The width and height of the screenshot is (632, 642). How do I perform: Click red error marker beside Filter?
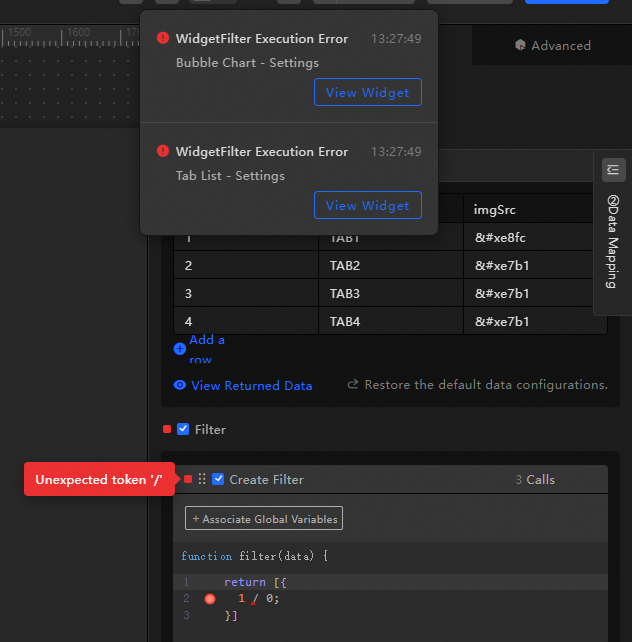coord(167,429)
